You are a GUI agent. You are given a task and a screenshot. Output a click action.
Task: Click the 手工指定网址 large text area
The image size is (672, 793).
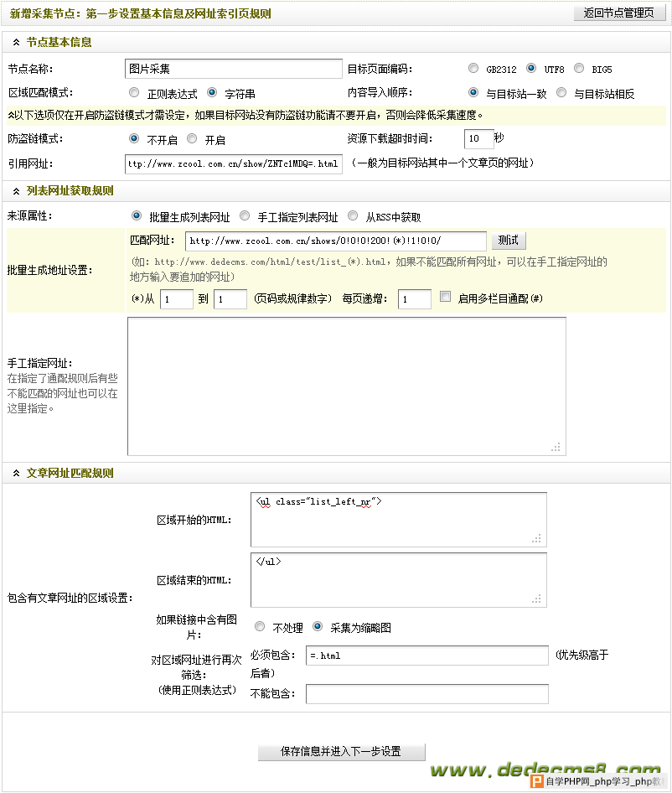[x=346, y=386]
